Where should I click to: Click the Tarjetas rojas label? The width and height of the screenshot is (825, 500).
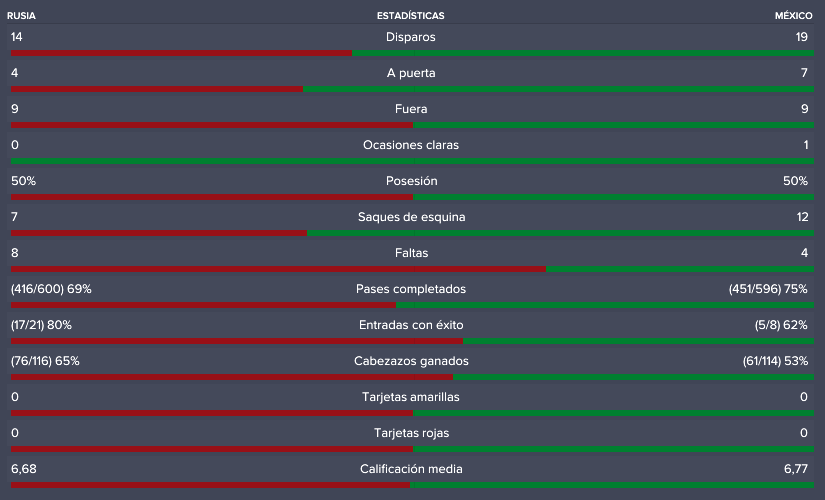pyautogui.click(x=411, y=433)
